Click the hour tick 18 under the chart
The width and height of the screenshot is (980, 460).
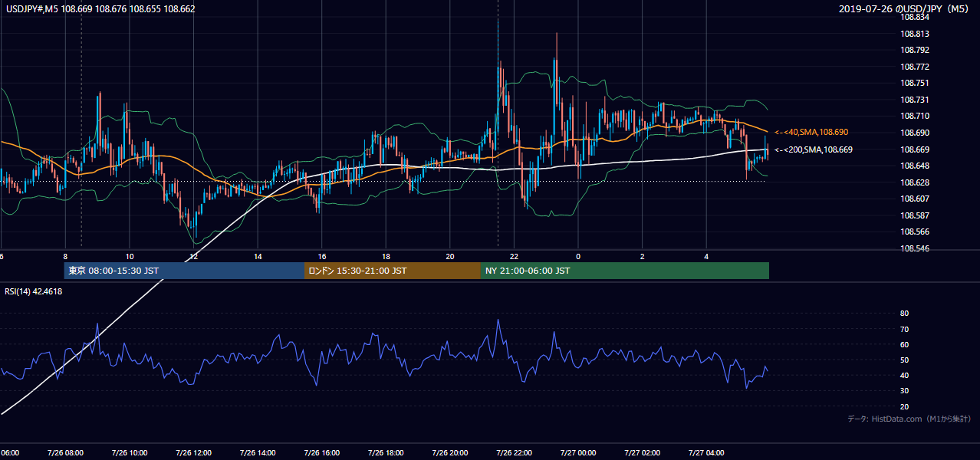pos(386,257)
